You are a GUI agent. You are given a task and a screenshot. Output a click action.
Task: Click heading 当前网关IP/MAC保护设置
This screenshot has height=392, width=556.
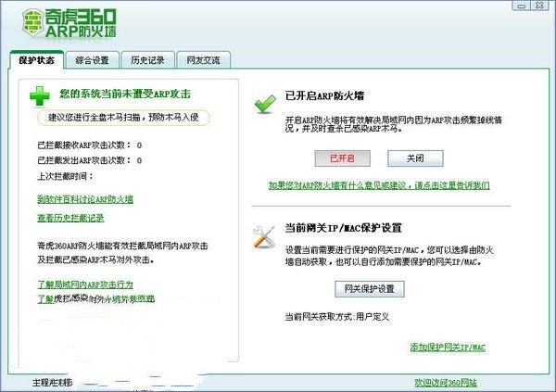pos(343,228)
